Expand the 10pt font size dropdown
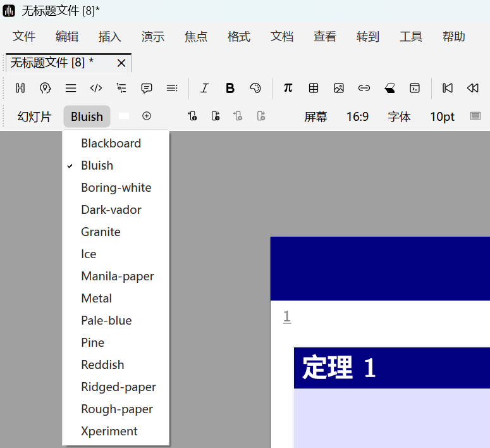The width and height of the screenshot is (490, 448). point(442,116)
